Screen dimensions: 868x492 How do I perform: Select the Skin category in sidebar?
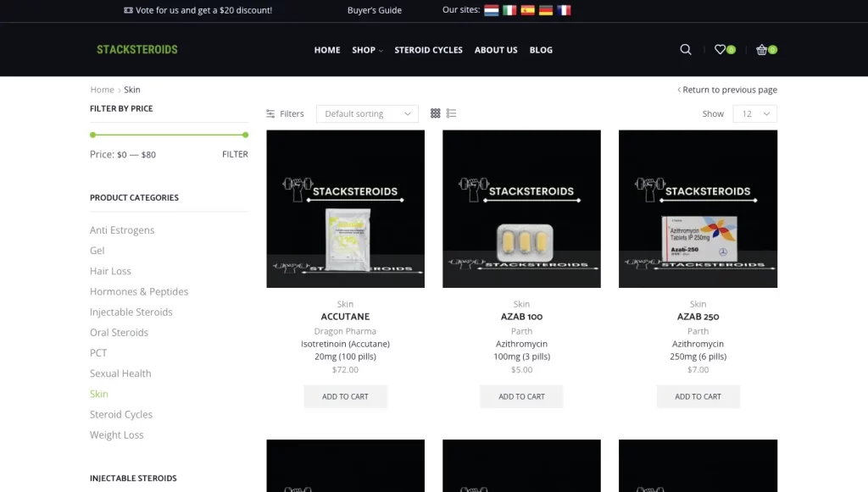coord(99,394)
